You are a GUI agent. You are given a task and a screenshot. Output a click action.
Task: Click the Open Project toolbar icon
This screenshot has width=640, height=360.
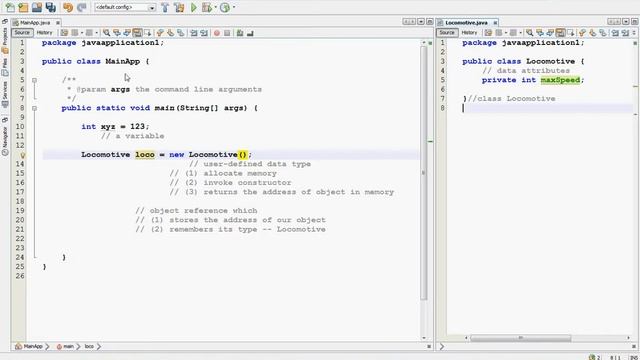(37, 7)
